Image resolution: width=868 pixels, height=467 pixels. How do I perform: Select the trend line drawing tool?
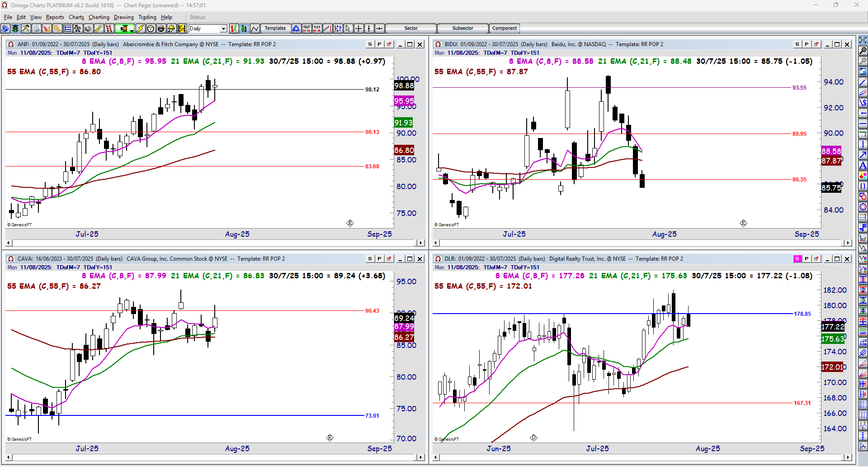pyautogui.click(x=863, y=82)
